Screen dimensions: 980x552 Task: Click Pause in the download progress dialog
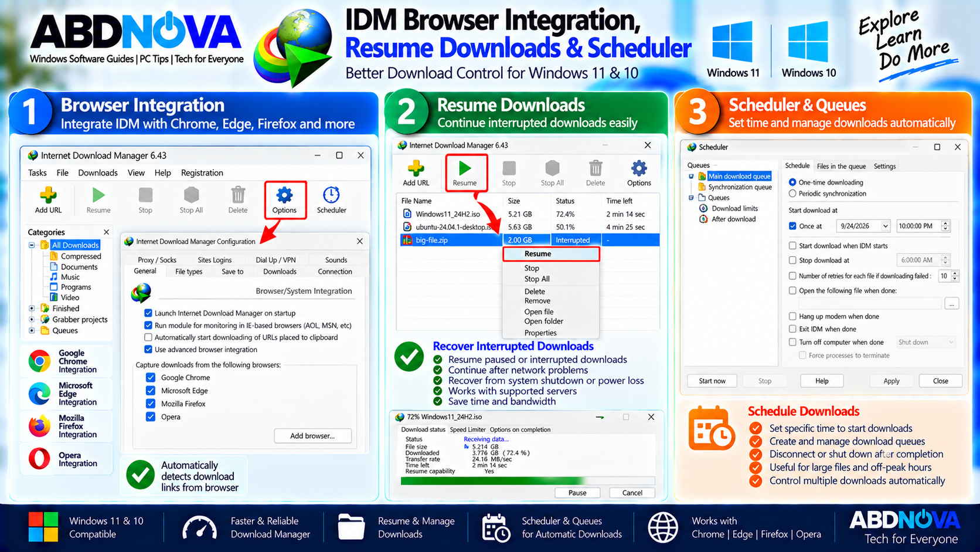coord(577,493)
